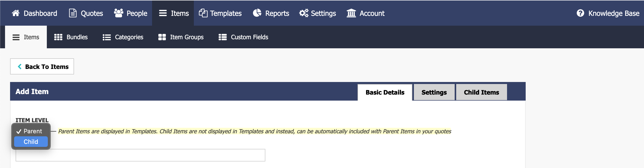Click the Settings gears icon
This screenshot has height=168, width=644.
point(304,13)
